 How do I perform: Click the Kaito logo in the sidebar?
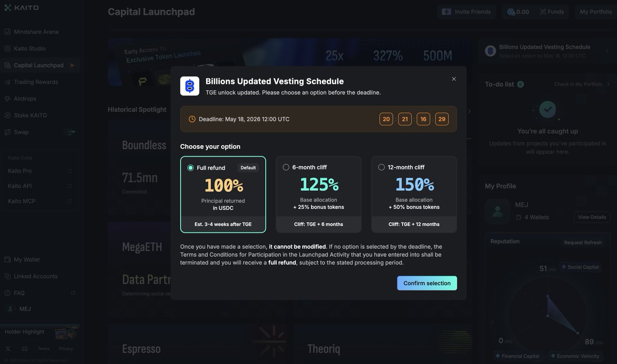coord(22,8)
